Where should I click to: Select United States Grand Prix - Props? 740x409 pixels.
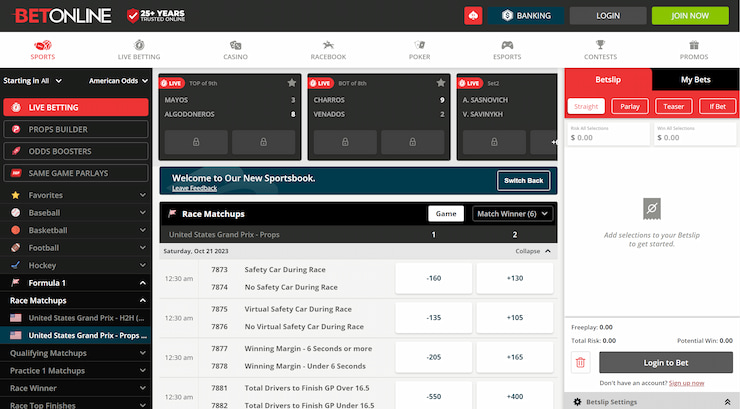click(76, 335)
